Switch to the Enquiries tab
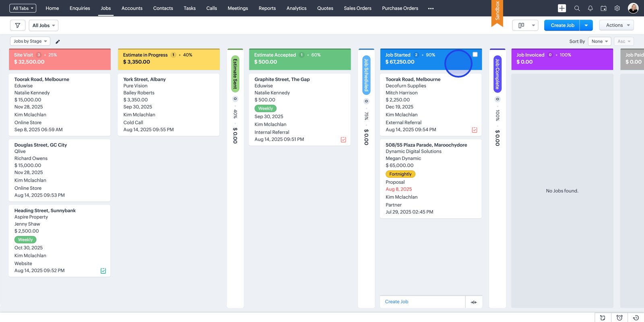The width and height of the screenshot is (644, 322). (80, 8)
